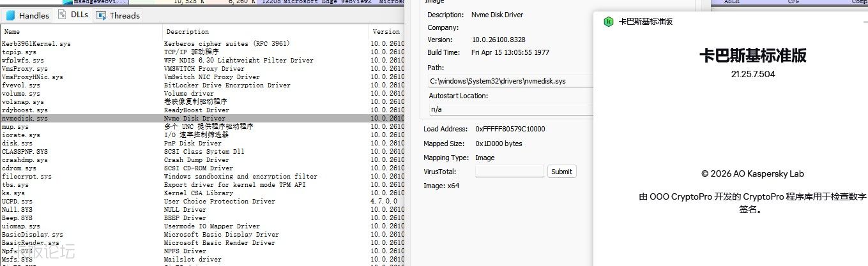Image resolution: width=868 pixels, height=266 pixels.
Task: Switch to the Handles tab
Action: coord(27,15)
